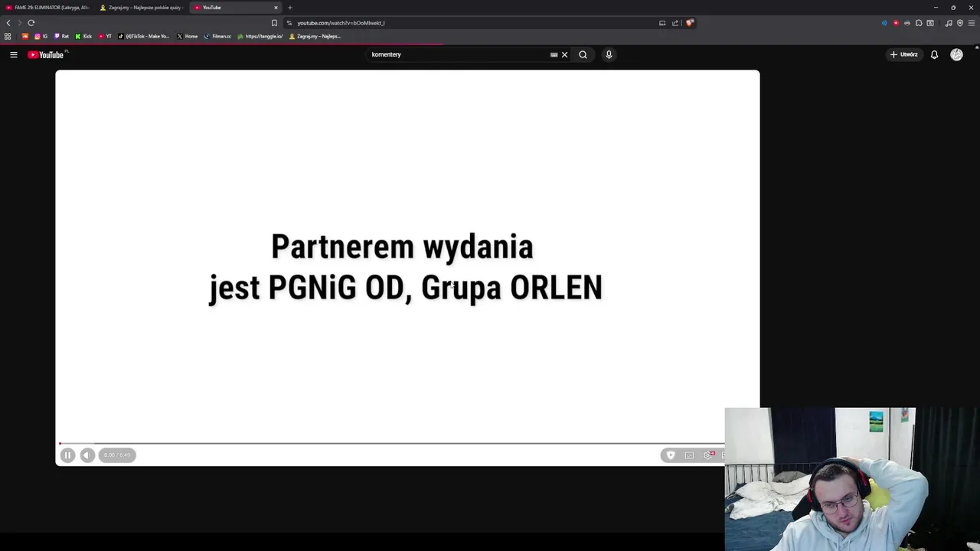
Task: Click the blue audio indicator icon
Action: pos(884,23)
